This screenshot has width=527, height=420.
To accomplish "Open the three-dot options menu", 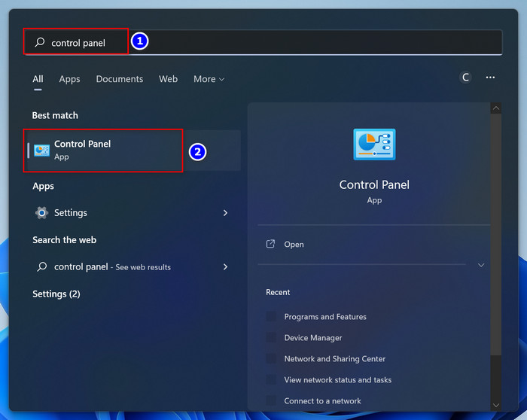I will (x=490, y=78).
